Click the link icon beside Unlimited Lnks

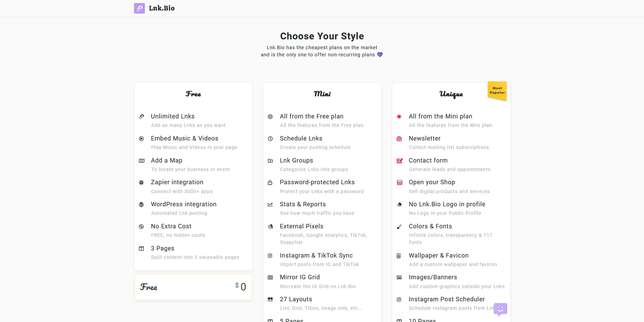(x=141, y=117)
